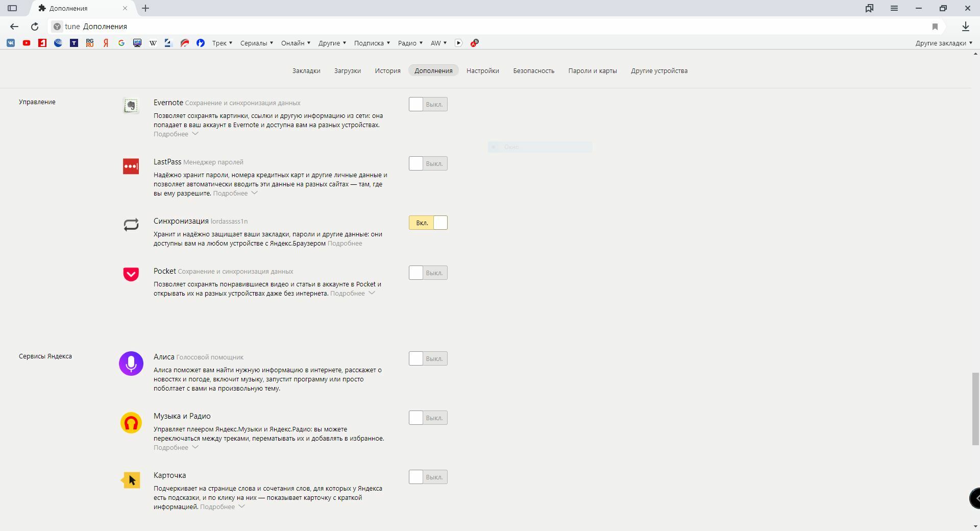Open the Онлайн bookmarks folder dropdown

click(296, 43)
